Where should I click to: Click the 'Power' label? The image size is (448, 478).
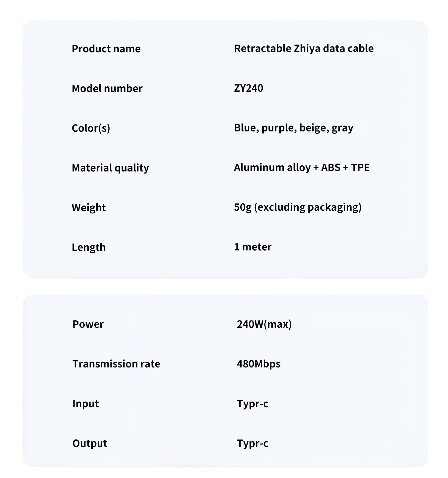[88, 324]
